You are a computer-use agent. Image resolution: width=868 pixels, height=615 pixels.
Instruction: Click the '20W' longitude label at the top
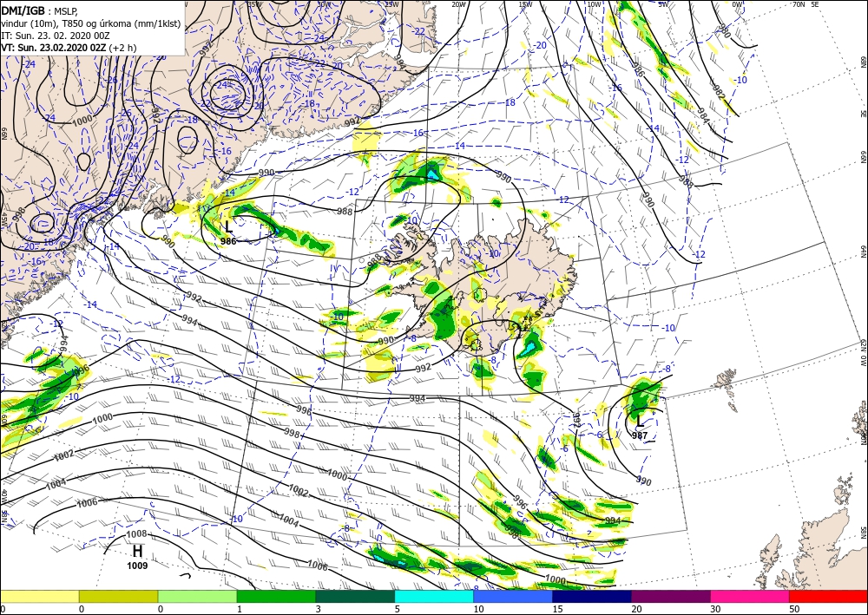pos(458,4)
